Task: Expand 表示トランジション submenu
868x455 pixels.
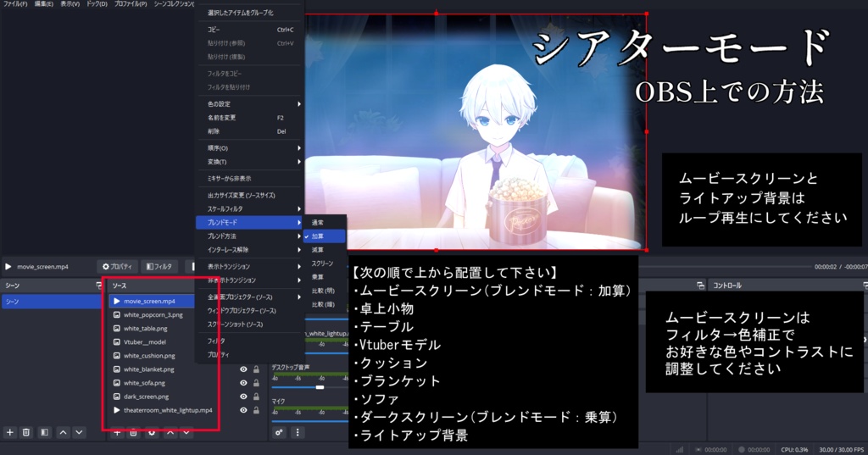Action: 250,267
